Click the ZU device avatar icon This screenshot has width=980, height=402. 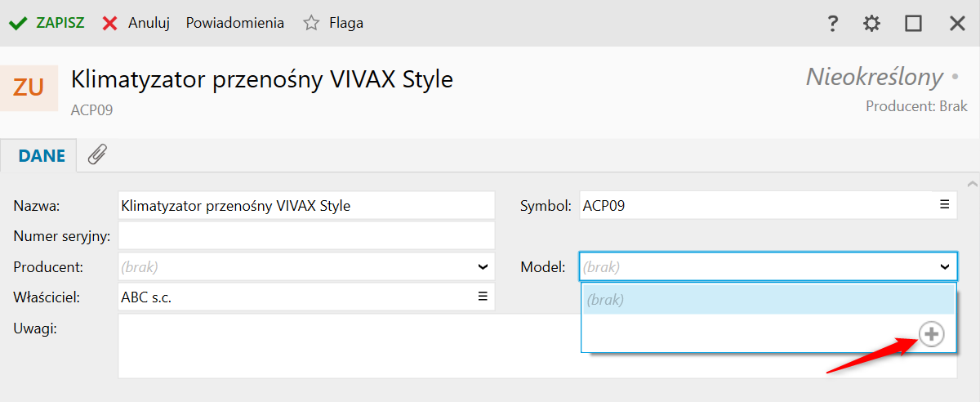tap(29, 88)
